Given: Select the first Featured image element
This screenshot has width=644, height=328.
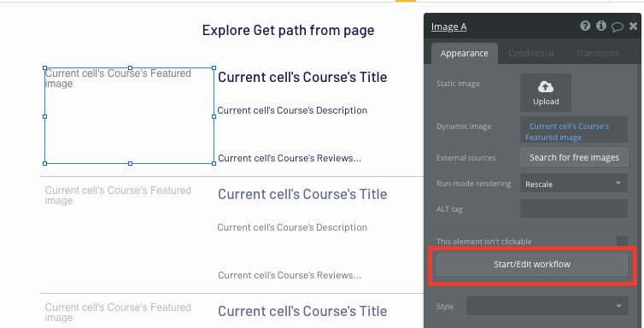Looking at the screenshot, I should click(129, 116).
